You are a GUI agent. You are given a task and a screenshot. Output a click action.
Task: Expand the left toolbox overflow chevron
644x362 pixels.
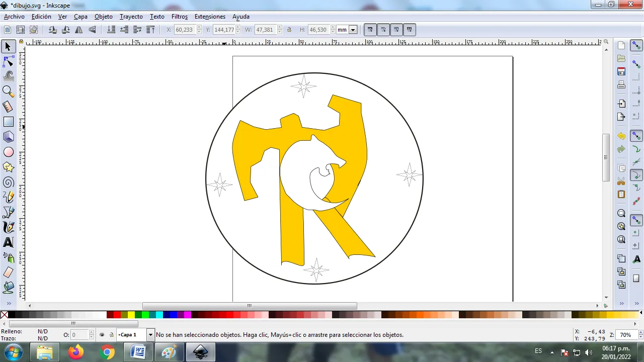pyautogui.click(x=8, y=304)
